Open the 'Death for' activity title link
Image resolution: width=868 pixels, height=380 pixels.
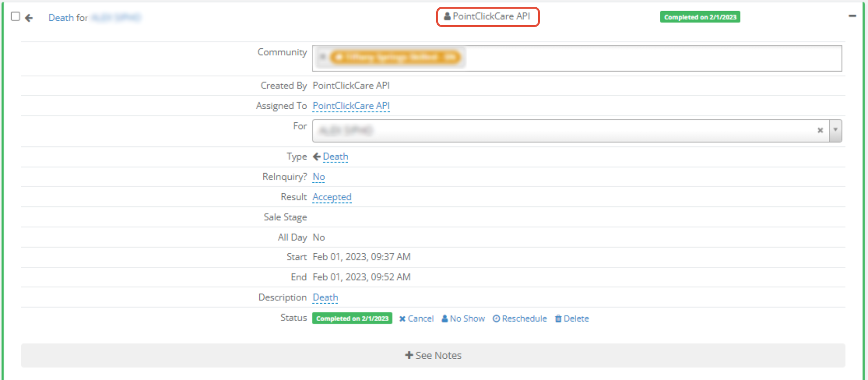[95, 18]
